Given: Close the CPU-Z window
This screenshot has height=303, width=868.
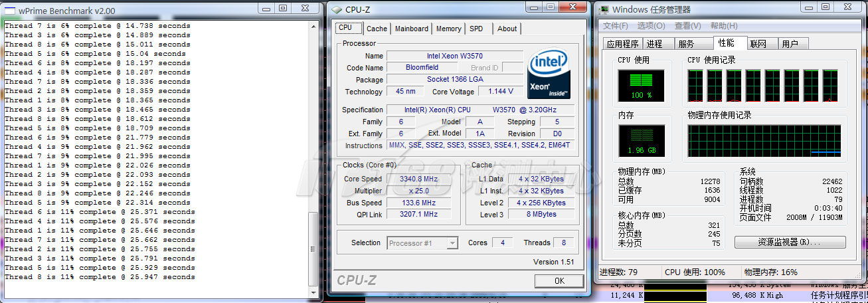Looking at the screenshot, I should click(x=572, y=7).
